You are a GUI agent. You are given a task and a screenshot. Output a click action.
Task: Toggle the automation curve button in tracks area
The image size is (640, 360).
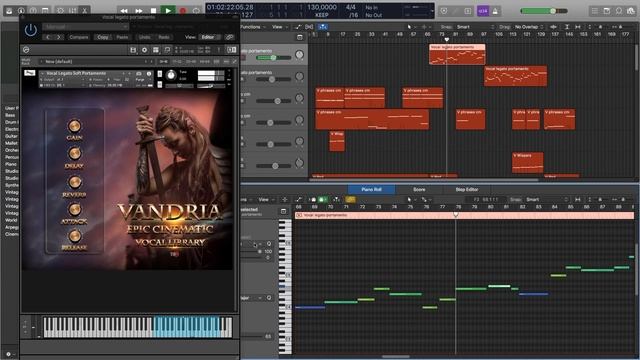coord(298,27)
